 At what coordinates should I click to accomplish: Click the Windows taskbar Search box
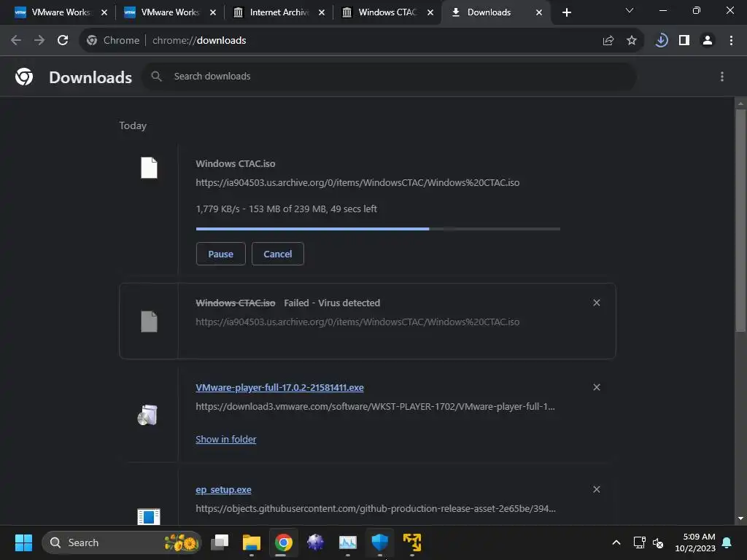click(x=122, y=542)
